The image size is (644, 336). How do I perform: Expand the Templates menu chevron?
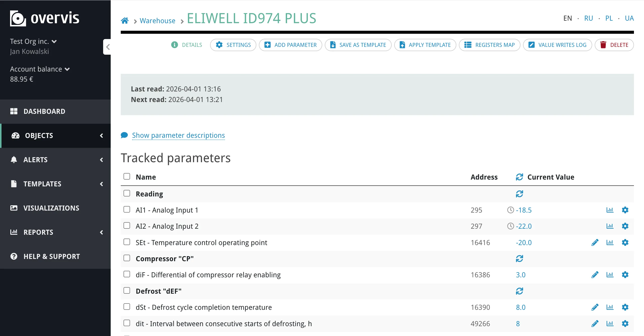pos(102,184)
